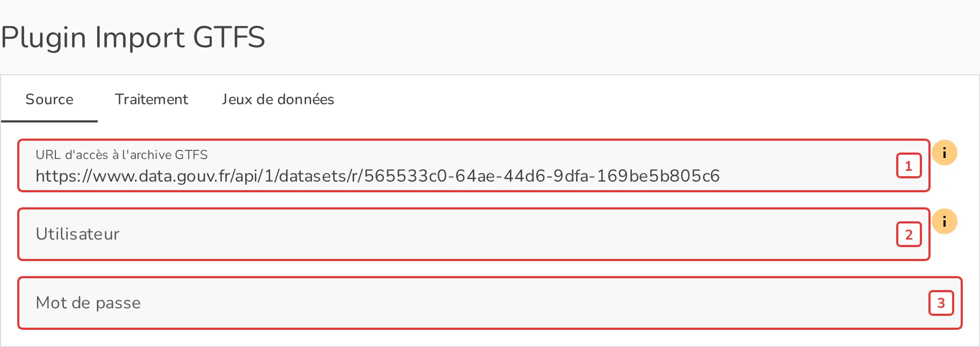
Task: Focus the URL d'accès à l'archive GTFS field
Action: point(473,165)
